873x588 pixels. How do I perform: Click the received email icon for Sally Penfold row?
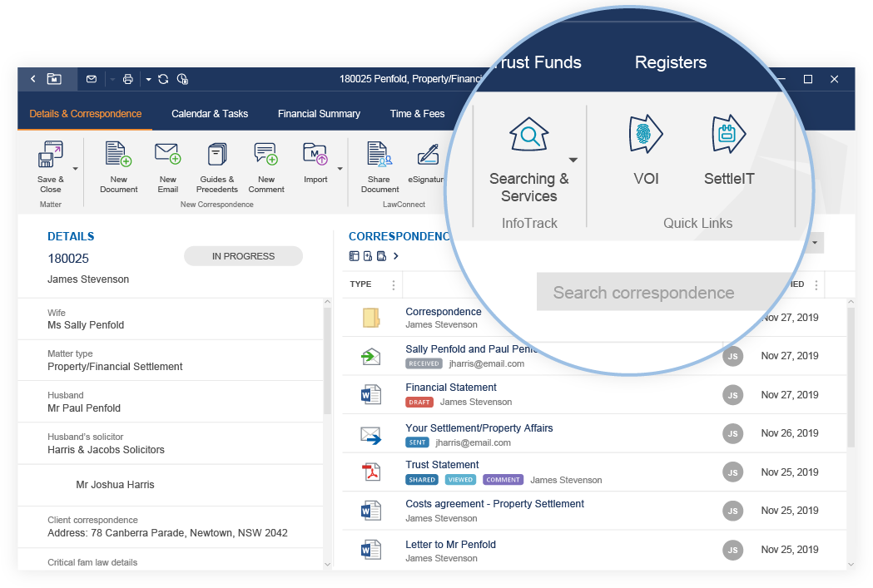click(x=371, y=356)
